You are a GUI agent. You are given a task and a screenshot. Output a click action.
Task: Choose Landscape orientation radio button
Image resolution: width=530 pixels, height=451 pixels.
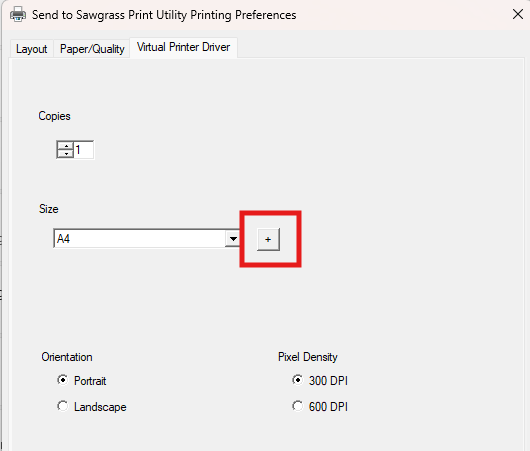pos(63,406)
